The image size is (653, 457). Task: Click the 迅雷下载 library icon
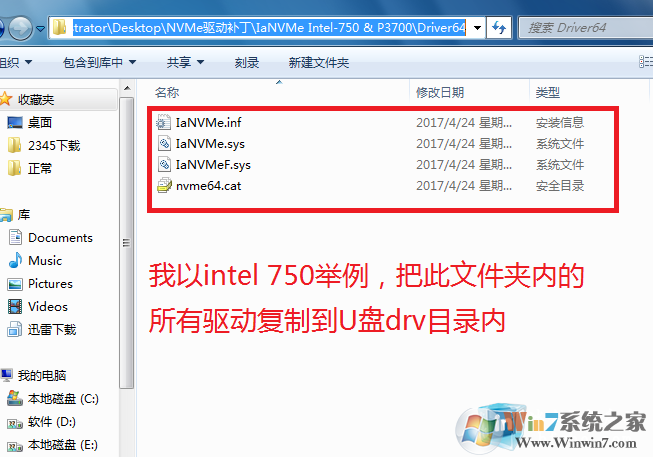15,330
